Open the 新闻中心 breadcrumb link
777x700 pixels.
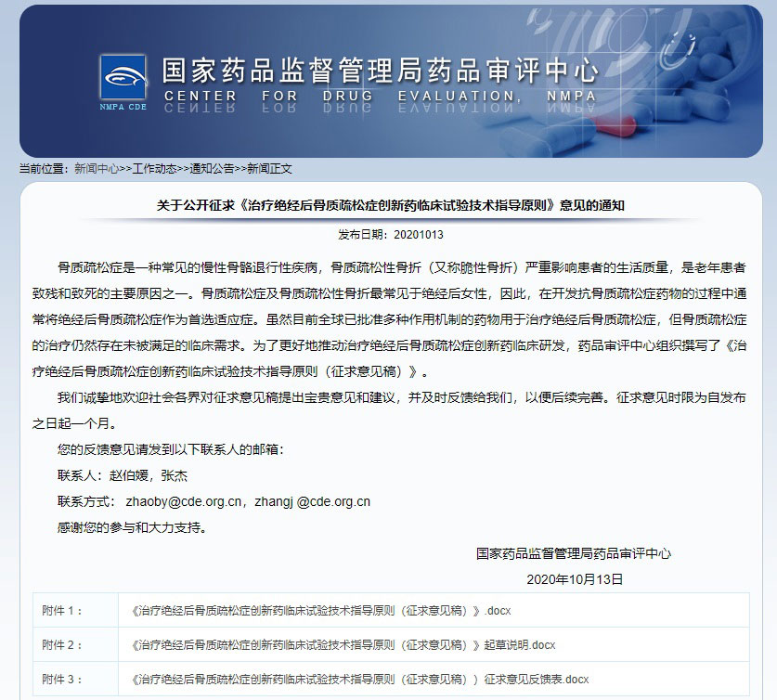[96, 169]
